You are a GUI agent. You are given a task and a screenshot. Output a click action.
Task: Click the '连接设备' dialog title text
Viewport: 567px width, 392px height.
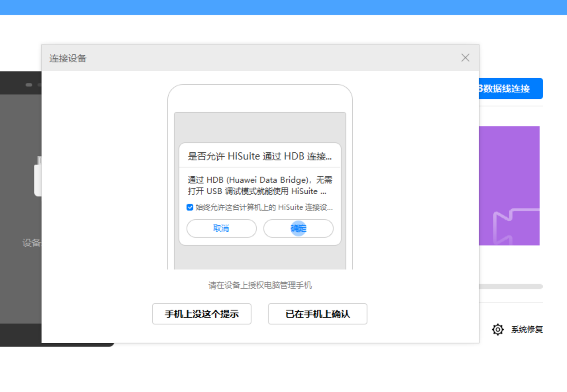(x=68, y=58)
